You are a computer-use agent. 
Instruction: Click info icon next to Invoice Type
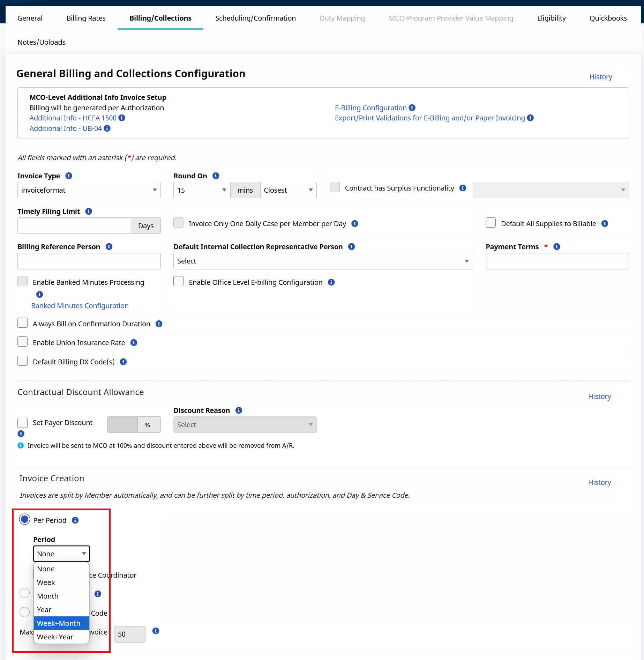(x=69, y=176)
